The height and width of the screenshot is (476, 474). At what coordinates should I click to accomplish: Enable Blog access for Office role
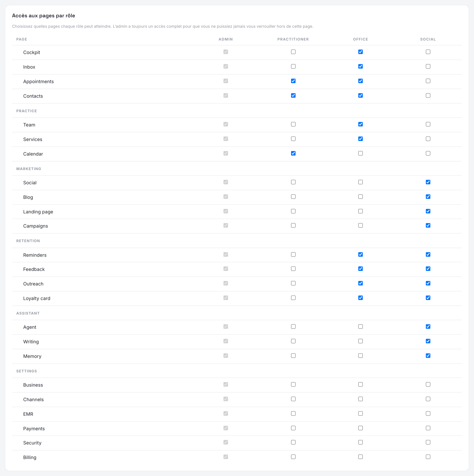pos(360,197)
